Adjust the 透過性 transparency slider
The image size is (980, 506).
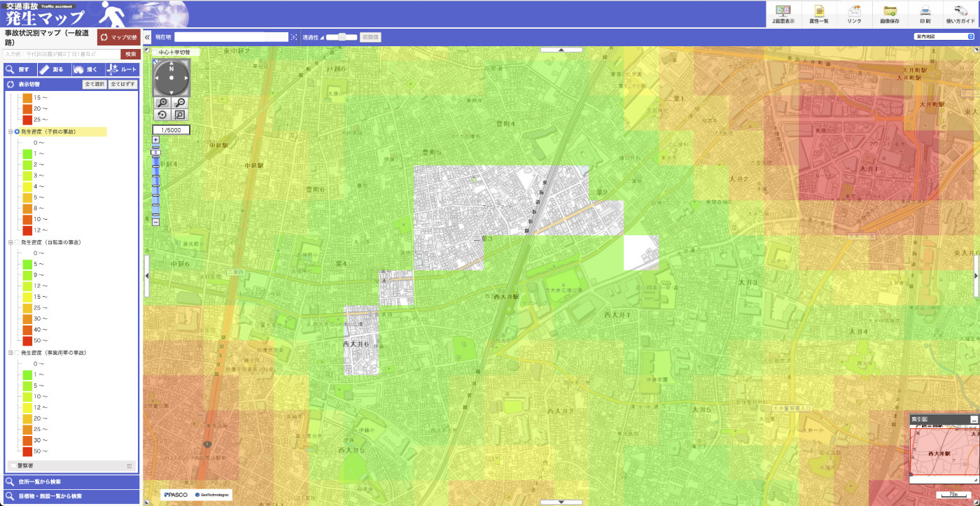point(342,37)
